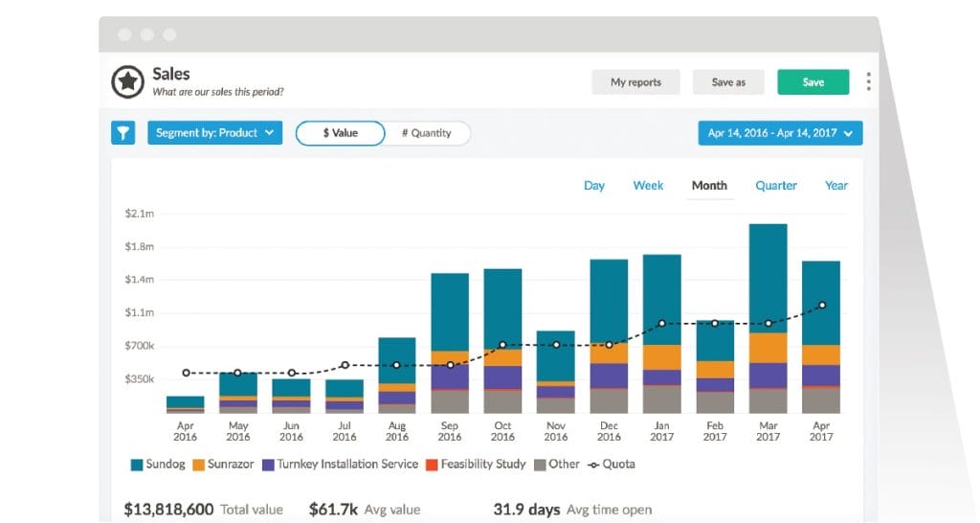Viewport: 980px width, 523px height.
Task: Switch to the $ Value view
Action: tap(340, 133)
